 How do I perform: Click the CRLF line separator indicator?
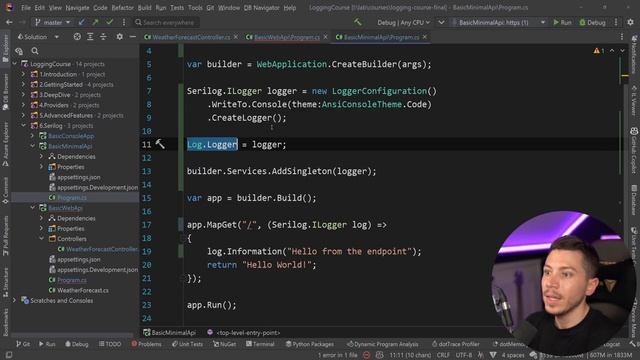442,355
